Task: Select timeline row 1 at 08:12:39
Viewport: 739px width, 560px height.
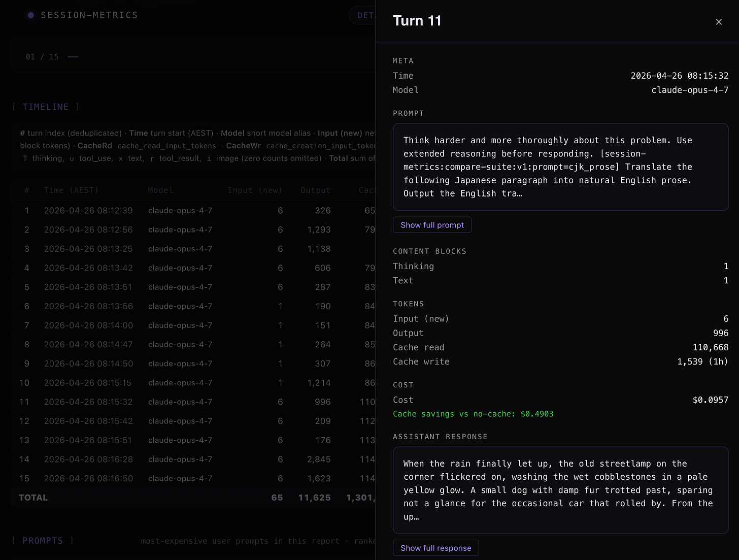Action: [x=193, y=211]
